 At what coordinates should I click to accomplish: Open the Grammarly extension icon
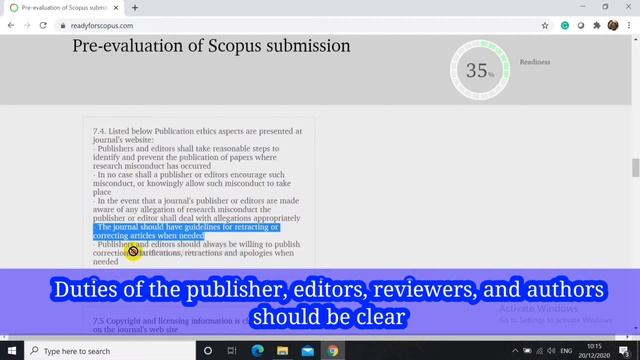point(565,25)
